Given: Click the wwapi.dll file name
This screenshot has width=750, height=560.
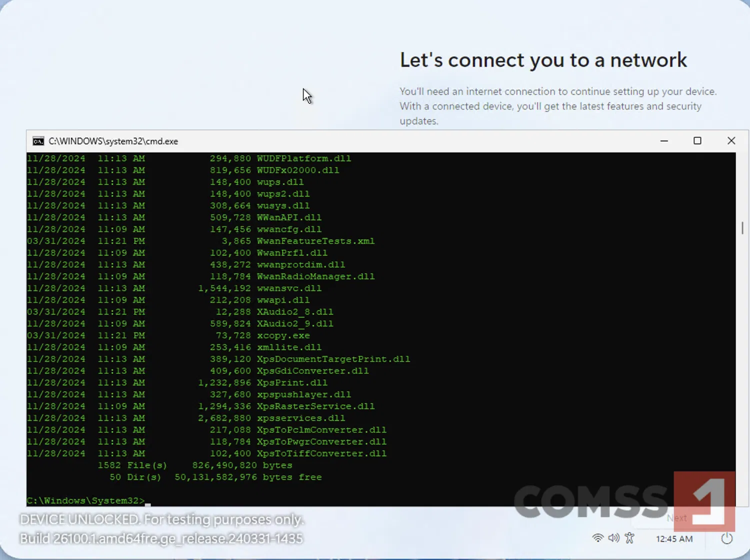Looking at the screenshot, I should point(283,300).
